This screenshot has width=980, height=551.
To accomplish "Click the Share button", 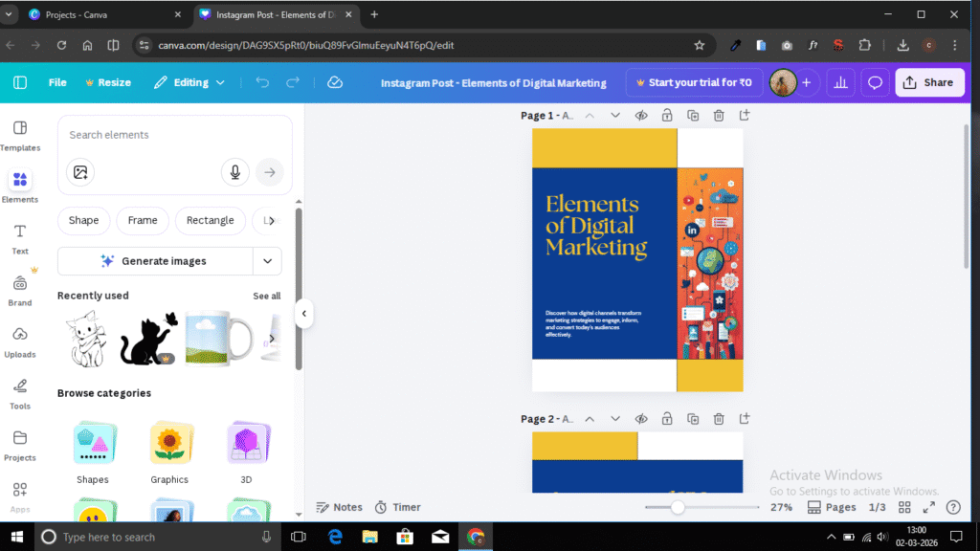I will pos(928,83).
